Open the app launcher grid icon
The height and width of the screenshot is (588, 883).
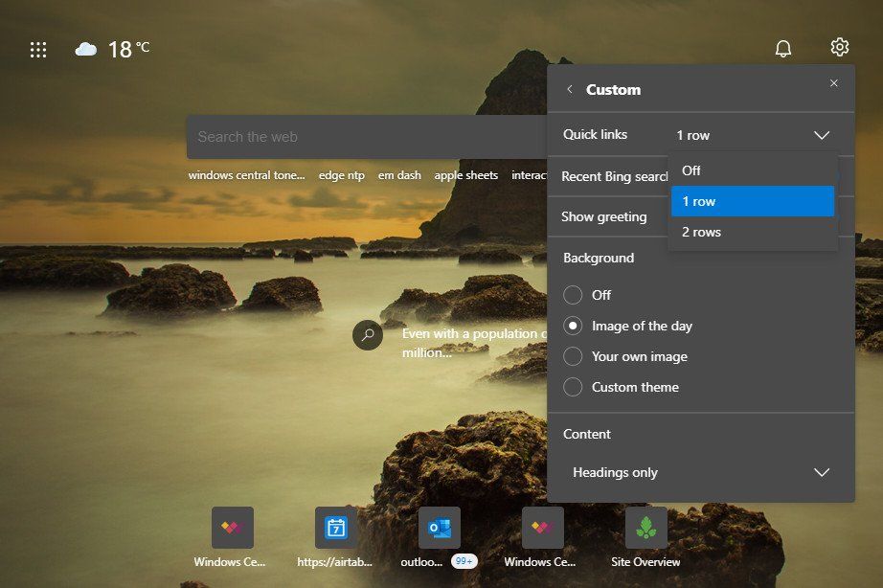(x=38, y=48)
